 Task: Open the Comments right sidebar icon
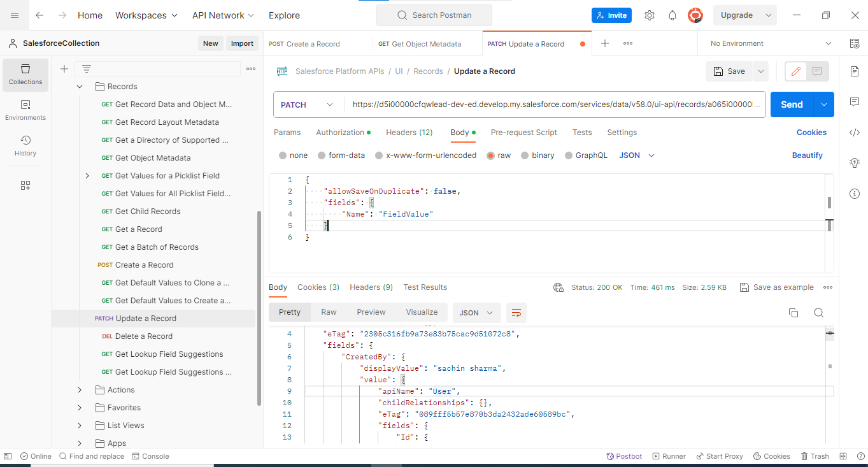pos(855,102)
